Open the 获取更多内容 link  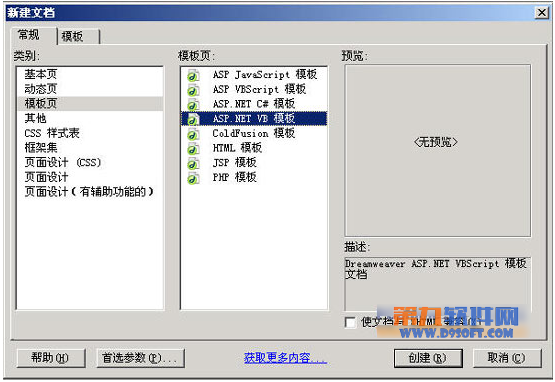click(x=285, y=358)
